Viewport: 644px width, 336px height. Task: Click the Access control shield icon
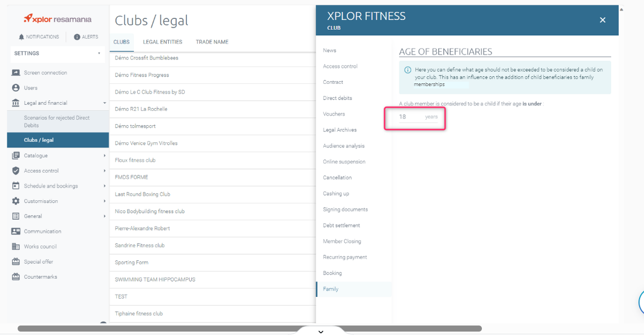15,171
